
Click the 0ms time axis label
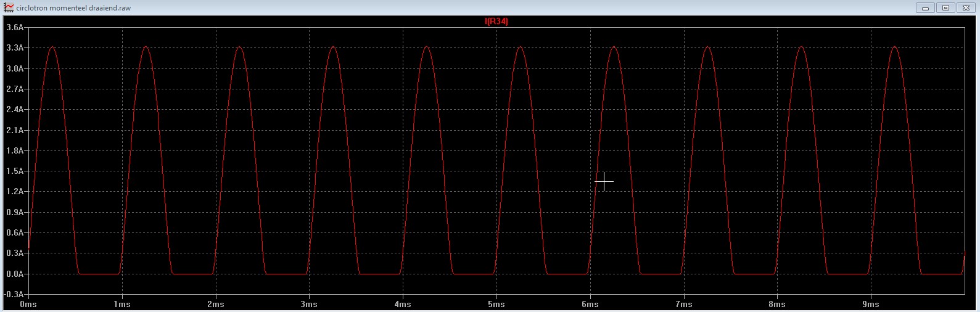(28, 305)
